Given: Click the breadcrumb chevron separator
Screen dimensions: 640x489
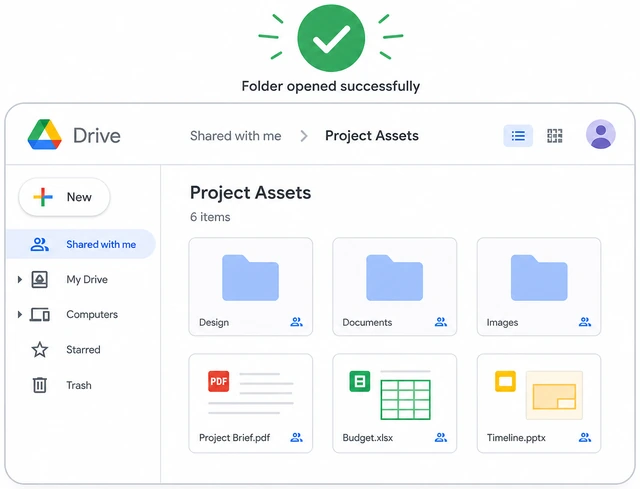Looking at the screenshot, I should 303,136.
